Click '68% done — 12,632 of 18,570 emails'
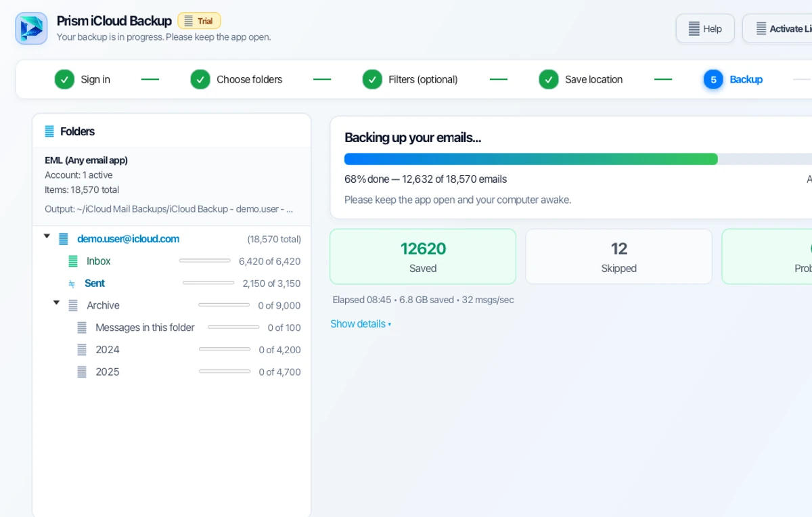Viewport: 812px width, 517px height. tap(426, 179)
